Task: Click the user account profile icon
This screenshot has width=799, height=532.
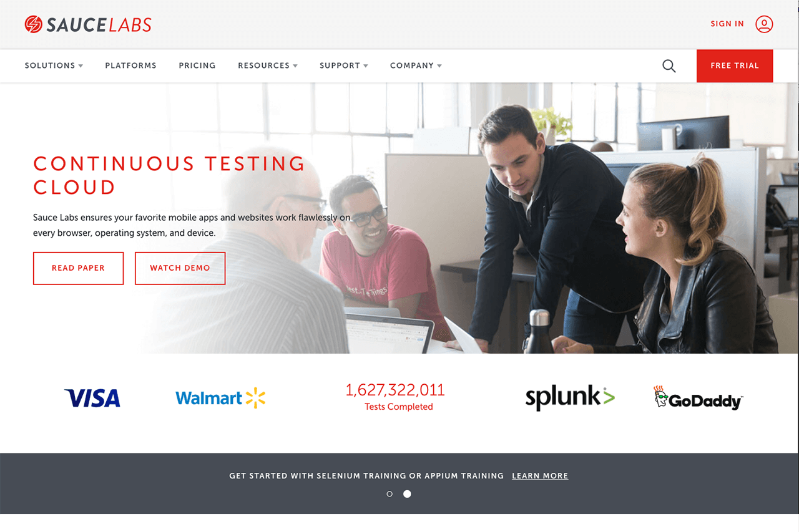Action: pyautogui.click(x=764, y=24)
